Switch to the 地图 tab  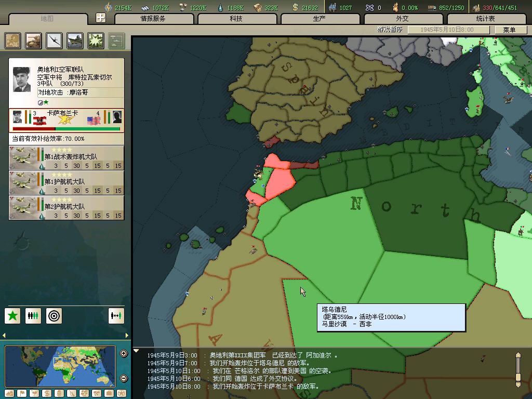click(x=47, y=19)
